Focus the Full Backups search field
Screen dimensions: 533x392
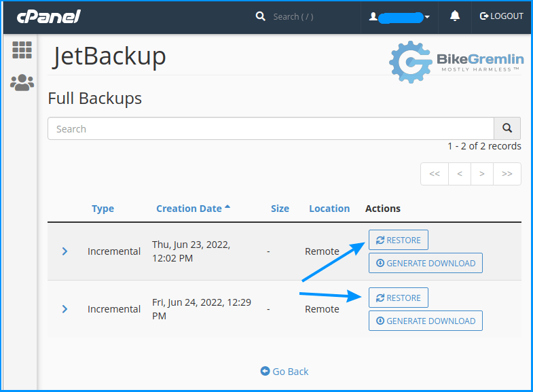[x=271, y=128]
